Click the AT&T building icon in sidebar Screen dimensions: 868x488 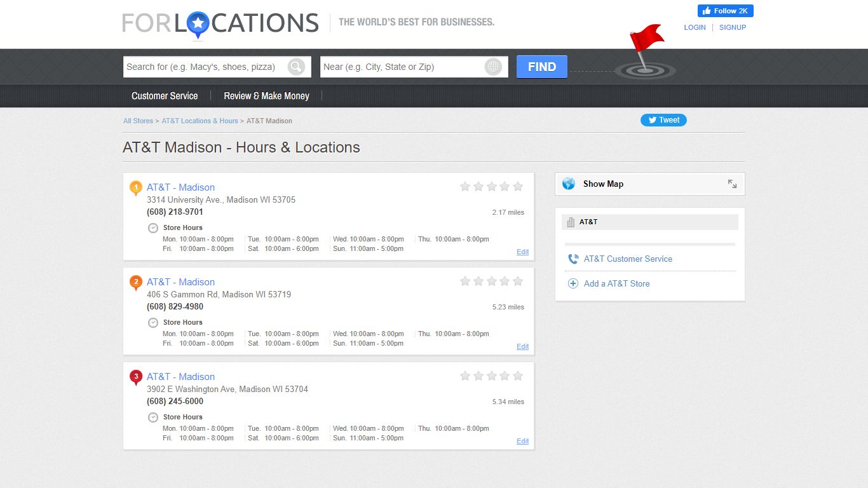point(571,222)
